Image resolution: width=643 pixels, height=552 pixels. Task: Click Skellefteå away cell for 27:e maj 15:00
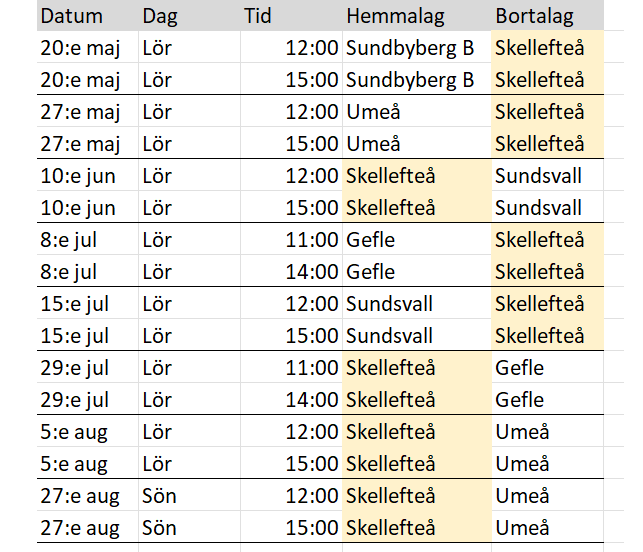[540, 144]
